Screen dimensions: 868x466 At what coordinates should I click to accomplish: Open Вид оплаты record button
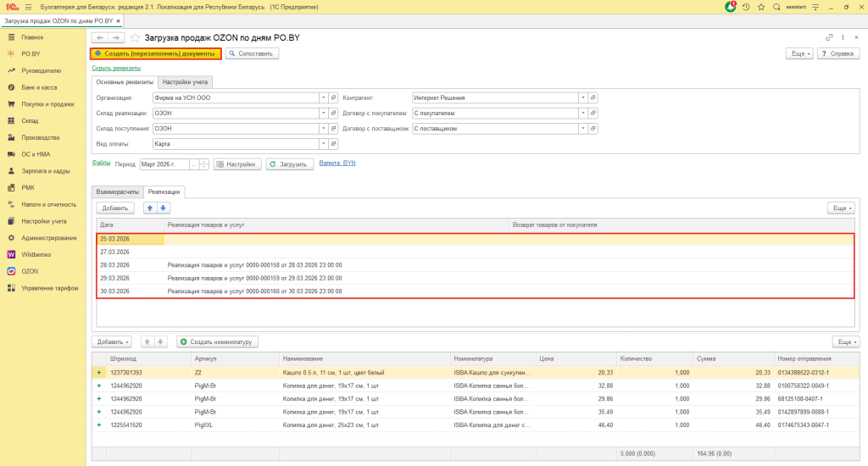(x=333, y=144)
